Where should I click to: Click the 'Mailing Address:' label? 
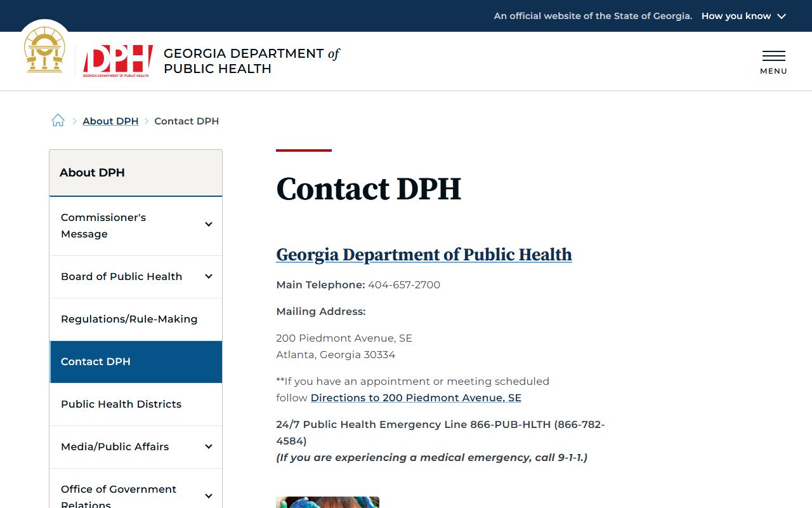321,312
